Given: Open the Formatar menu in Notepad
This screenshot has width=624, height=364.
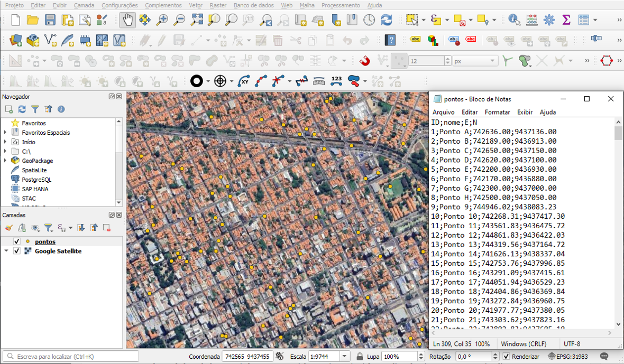Looking at the screenshot, I should tap(497, 112).
